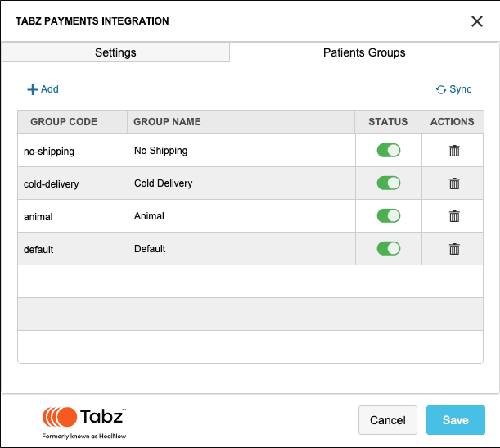The image size is (500, 448).
Task: Disable the No Shipping status toggle
Action: [x=388, y=151]
